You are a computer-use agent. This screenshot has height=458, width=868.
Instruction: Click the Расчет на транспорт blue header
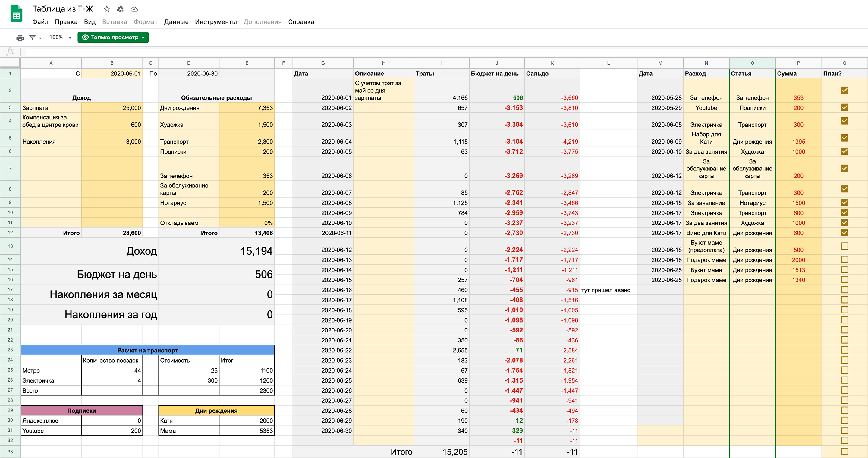point(148,350)
